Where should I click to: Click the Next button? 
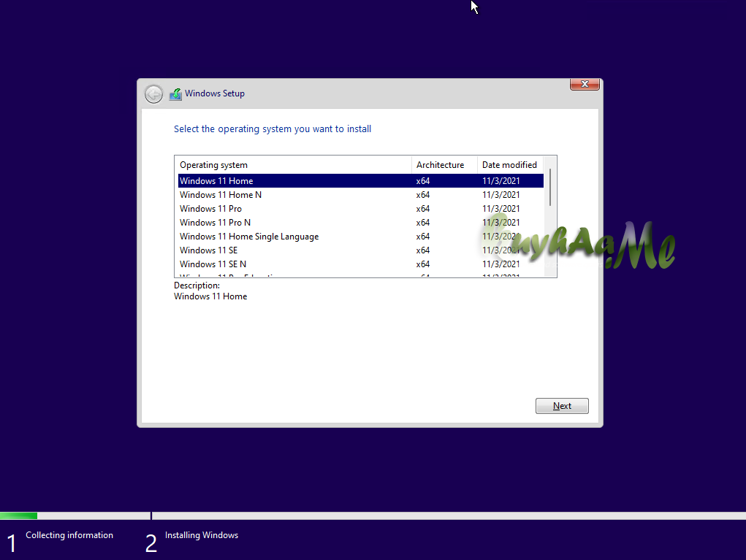562,406
